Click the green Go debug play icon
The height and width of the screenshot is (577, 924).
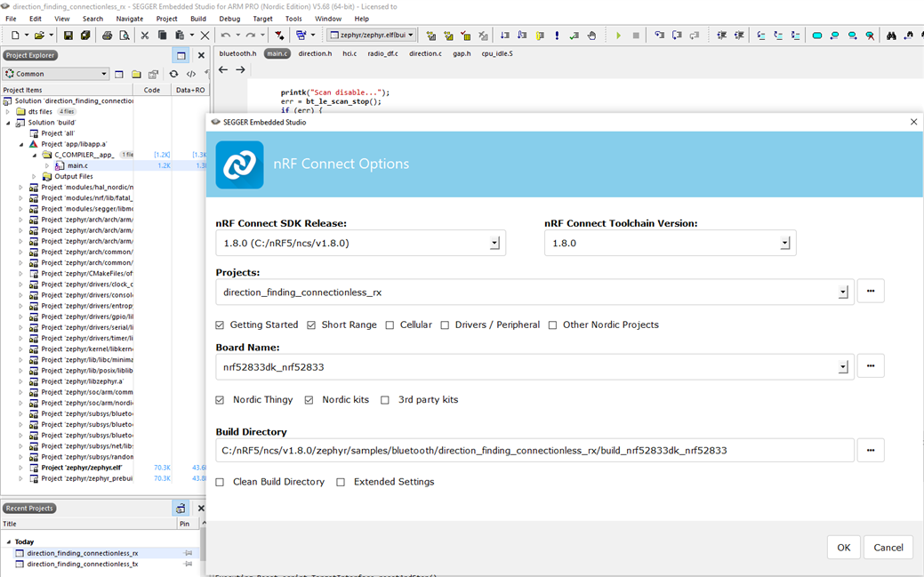618,36
